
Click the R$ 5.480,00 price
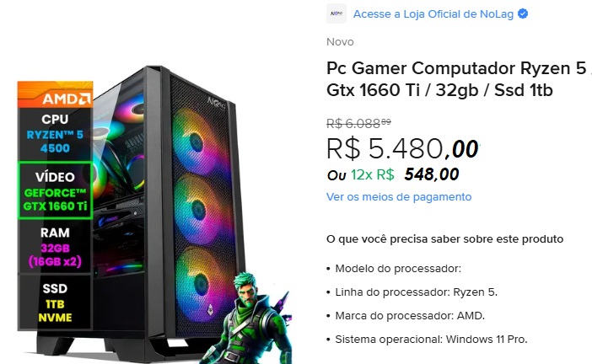[402, 148]
